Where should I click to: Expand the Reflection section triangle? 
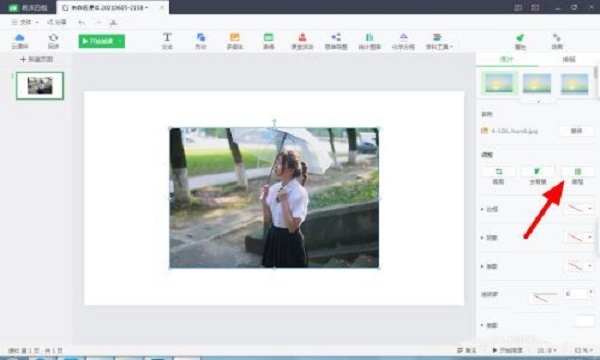coord(482,266)
